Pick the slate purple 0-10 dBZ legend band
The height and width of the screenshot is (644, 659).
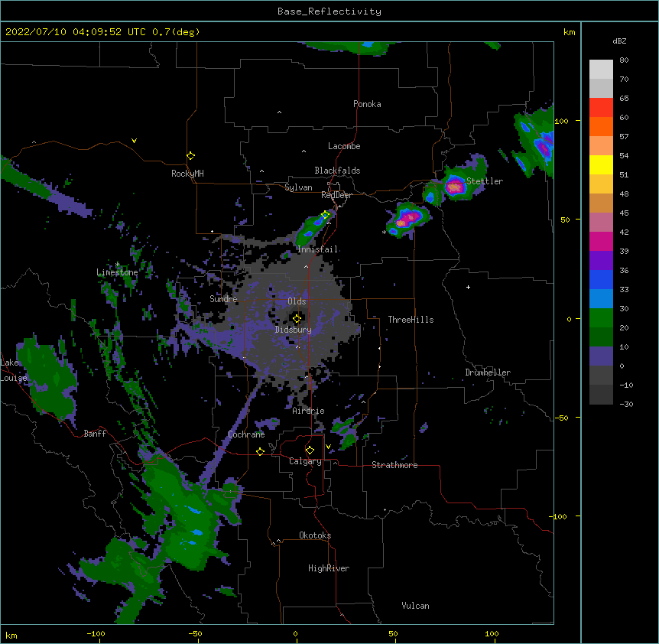601,356
